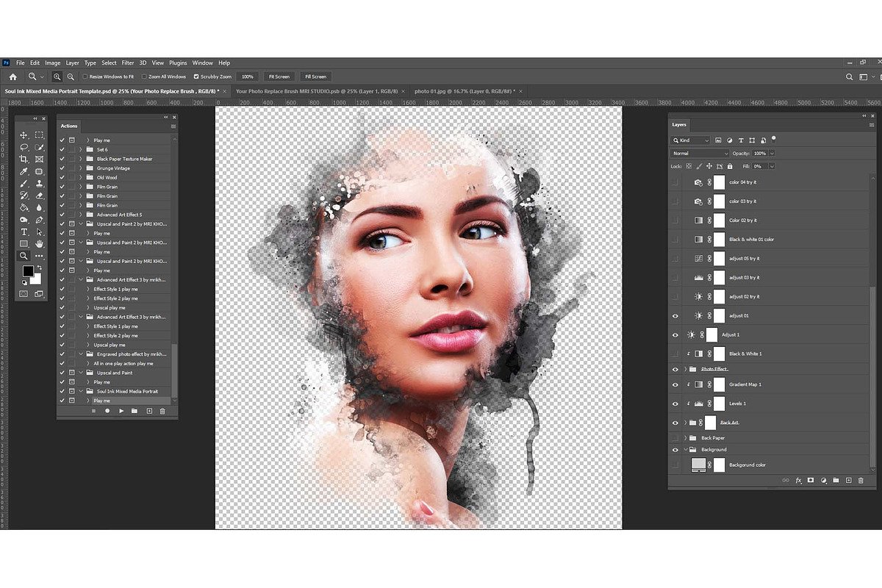Screen dimensions: 882x588
Task: Collapse the Soul Ink Mixed Media Portrait set
Action: pyautogui.click(x=81, y=391)
